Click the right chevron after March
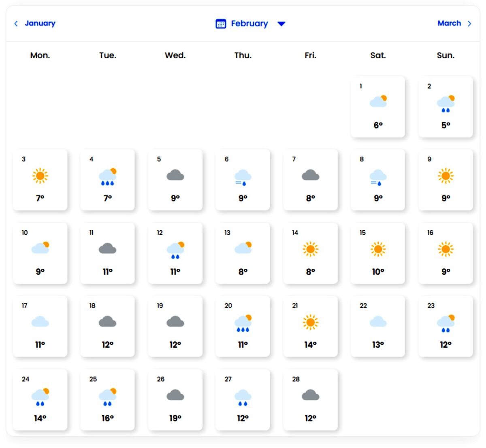This screenshot has width=486, height=448. pos(469,24)
